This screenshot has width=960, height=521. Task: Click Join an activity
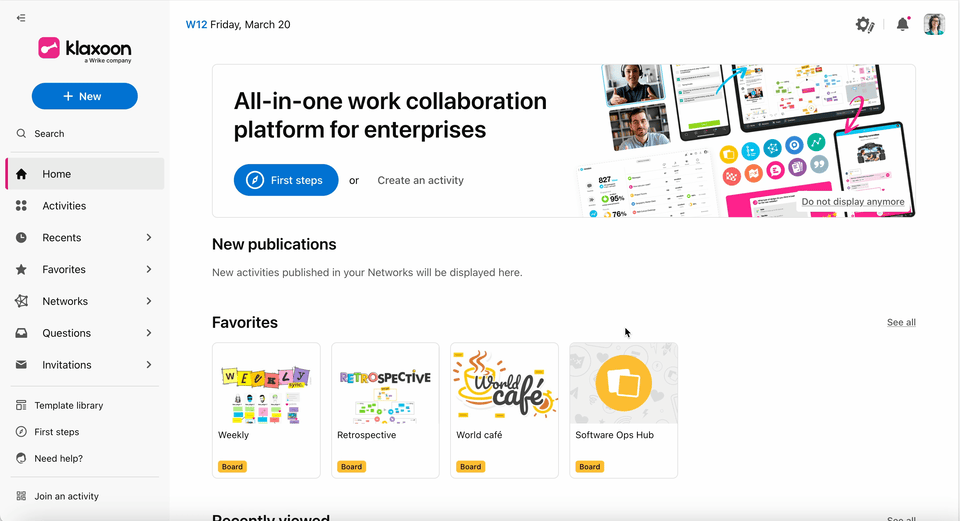[x=66, y=496]
